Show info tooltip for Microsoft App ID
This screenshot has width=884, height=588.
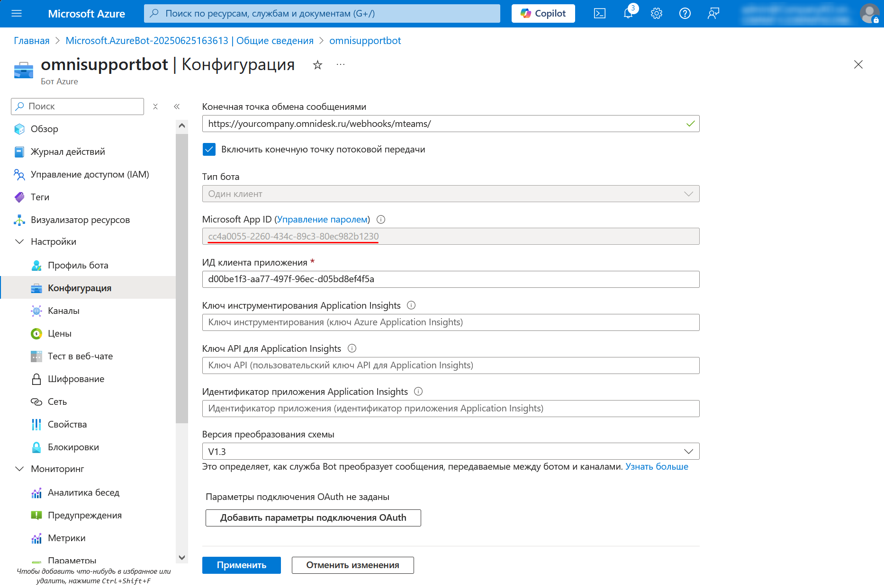[x=381, y=220]
